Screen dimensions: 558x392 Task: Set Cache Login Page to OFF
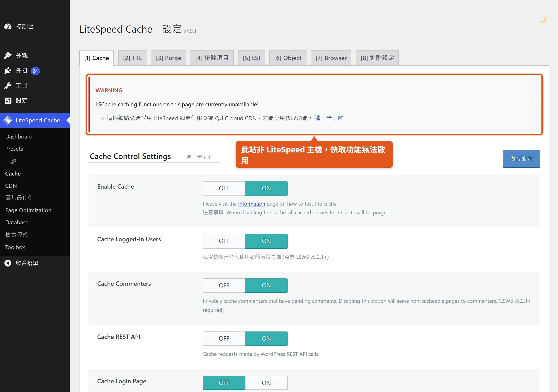point(224,383)
